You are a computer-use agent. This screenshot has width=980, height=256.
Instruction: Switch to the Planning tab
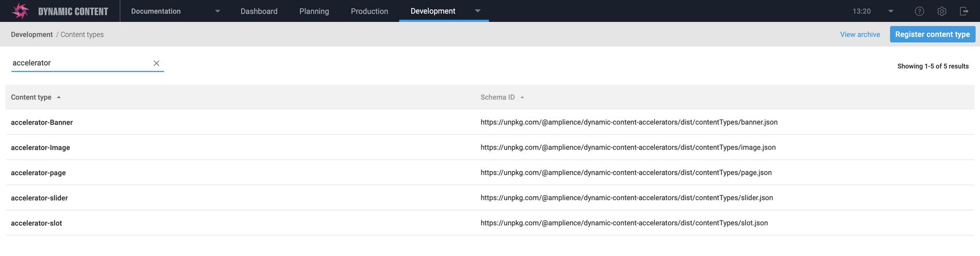tap(314, 11)
